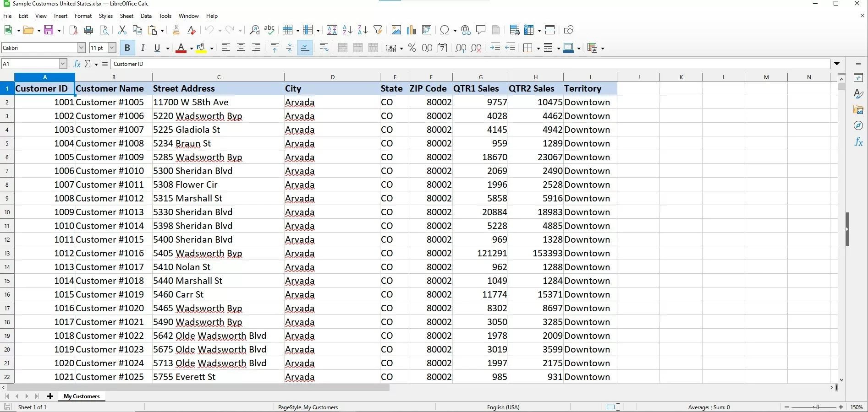Open the sidebar Navigator panel
868x412 pixels.
[x=858, y=126]
